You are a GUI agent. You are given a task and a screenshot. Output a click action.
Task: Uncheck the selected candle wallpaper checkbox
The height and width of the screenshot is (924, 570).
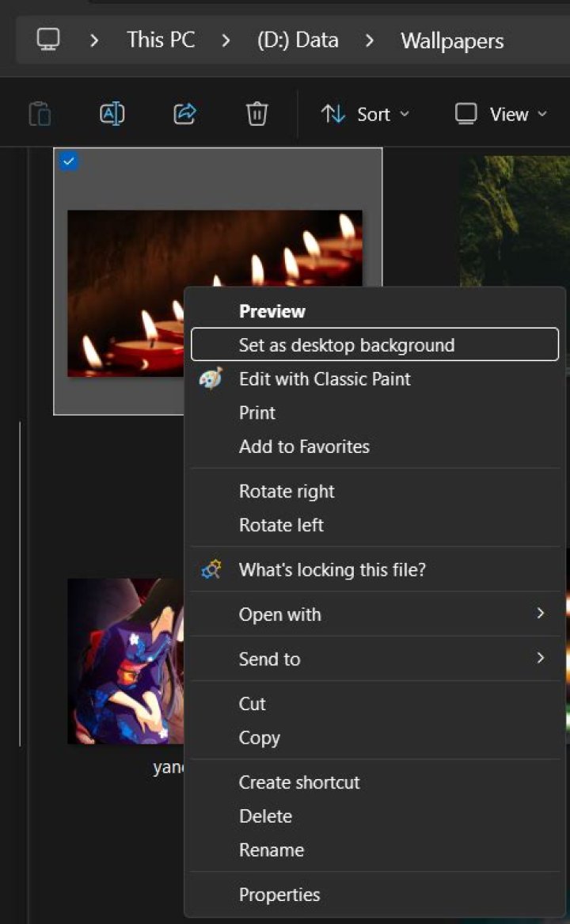(69, 161)
